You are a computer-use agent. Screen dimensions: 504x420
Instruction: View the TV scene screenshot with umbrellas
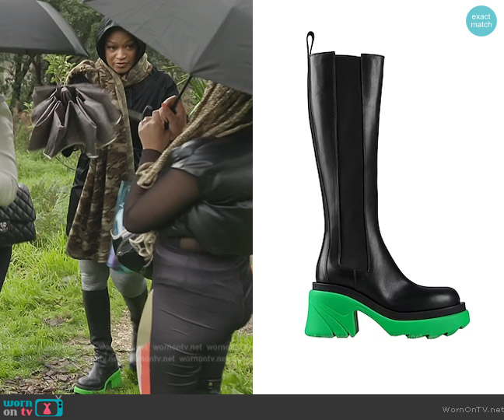[126, 197]
